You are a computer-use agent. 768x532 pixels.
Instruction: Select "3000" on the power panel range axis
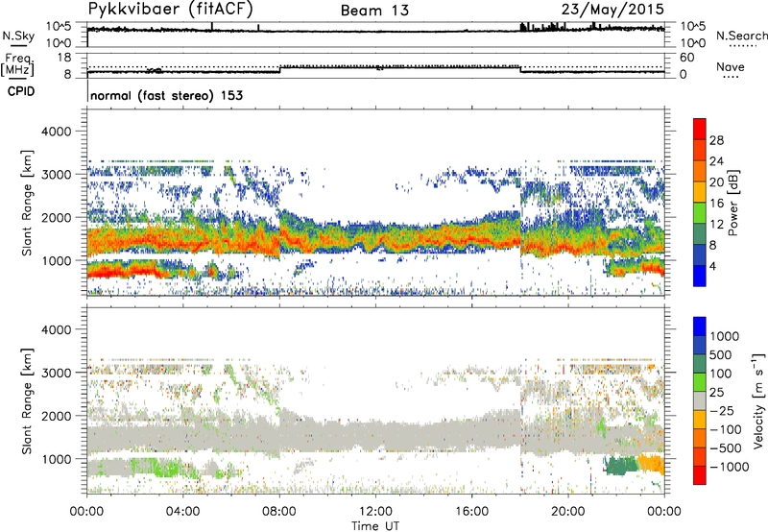click(x=56, y=175)
